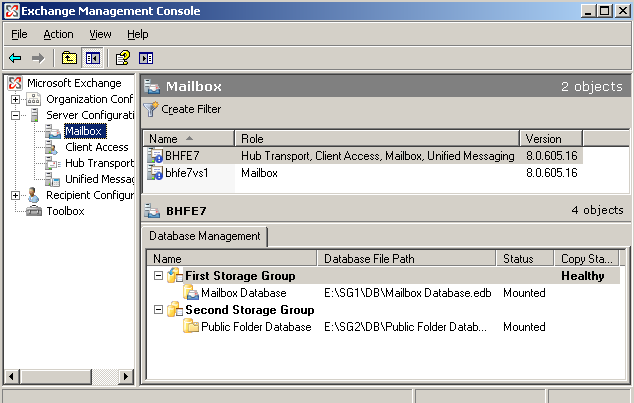The image size is (634, 403).
Task: Click the Mailbox Database icon
Action: pos(191,293)
